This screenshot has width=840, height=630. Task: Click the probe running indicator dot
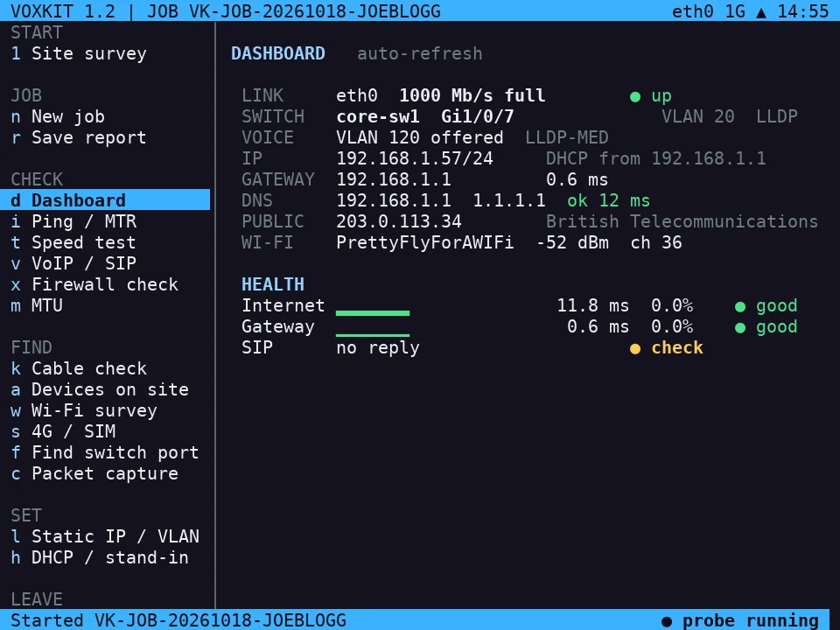[x=667, y=622]
